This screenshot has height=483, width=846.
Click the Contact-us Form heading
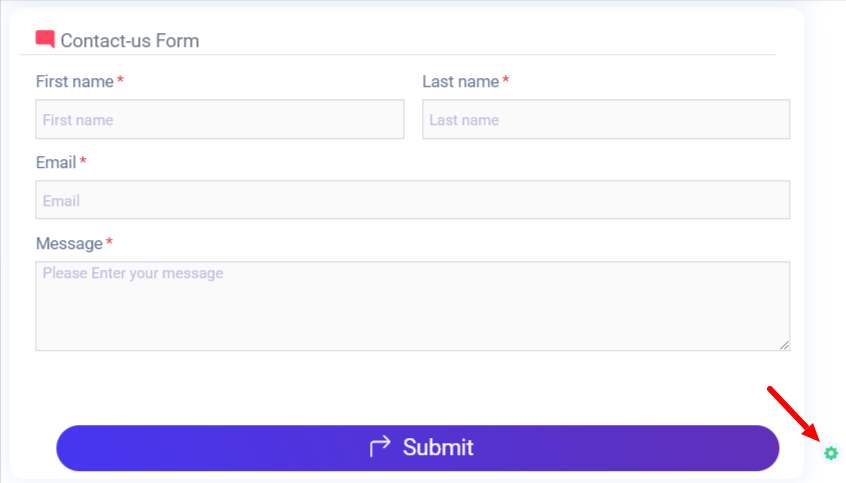[130, 41]
